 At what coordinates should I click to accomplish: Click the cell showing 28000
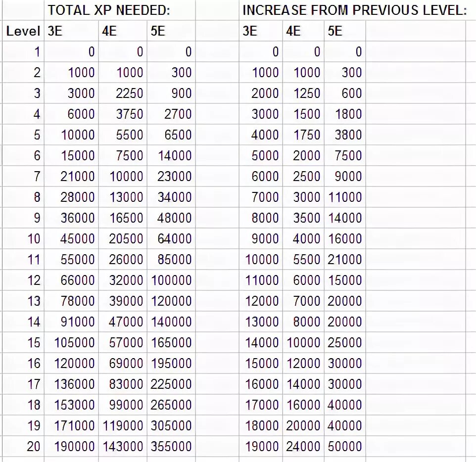coord(71,197)
